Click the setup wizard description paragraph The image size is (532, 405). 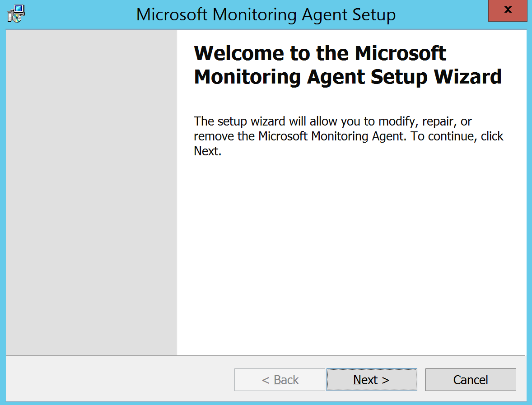(348, 135)
